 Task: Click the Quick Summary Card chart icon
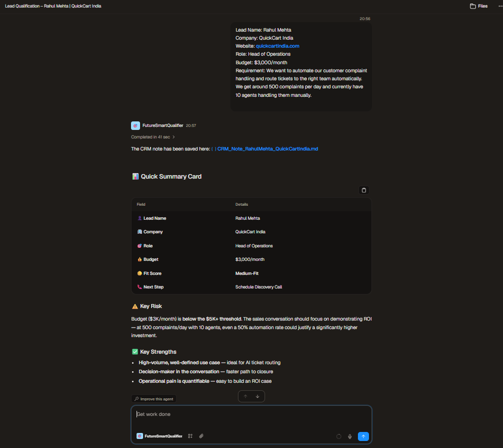(136, 177)
